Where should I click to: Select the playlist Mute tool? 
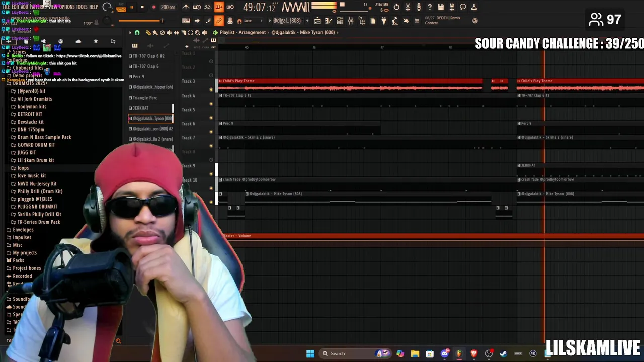click(x=169, y=32)
